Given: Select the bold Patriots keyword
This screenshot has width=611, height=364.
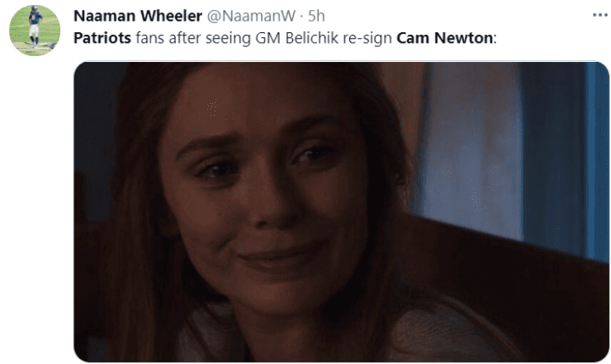Looking at the screenshot, I should [x=102, y=38].
